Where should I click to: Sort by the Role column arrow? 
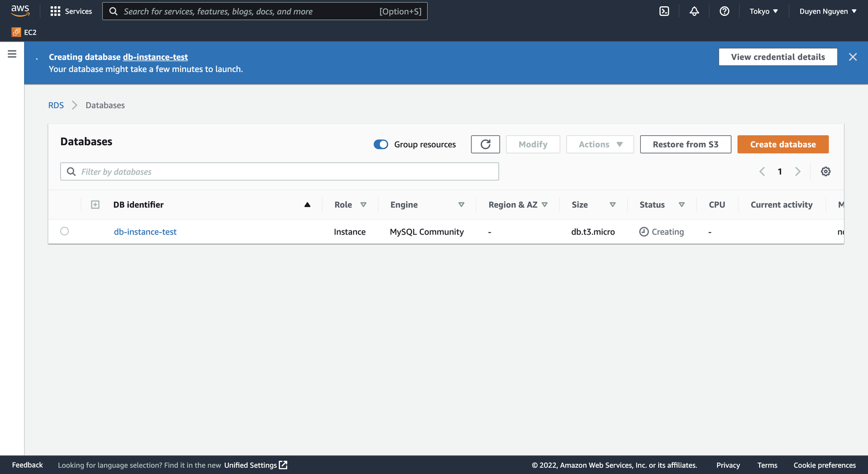pos(364,205)
